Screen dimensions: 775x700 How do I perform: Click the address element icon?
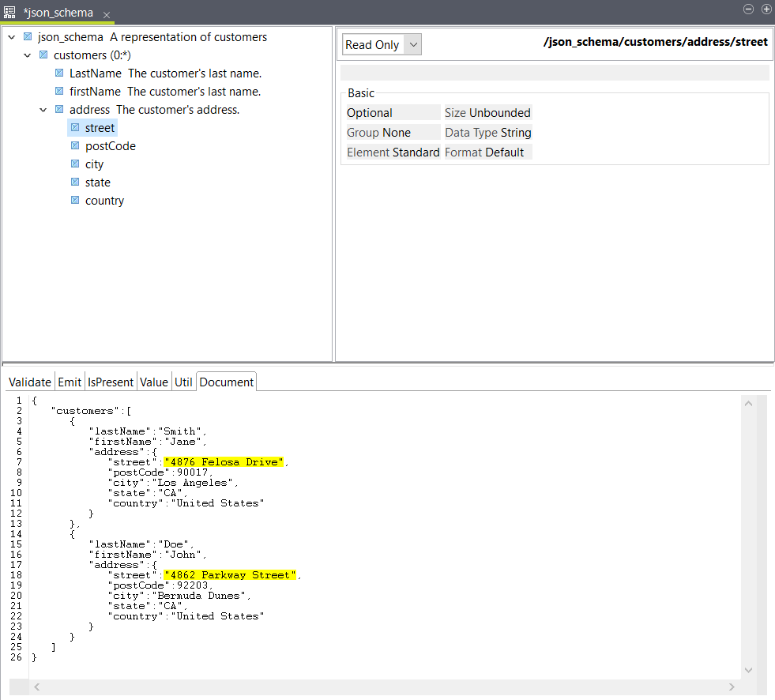58,109
